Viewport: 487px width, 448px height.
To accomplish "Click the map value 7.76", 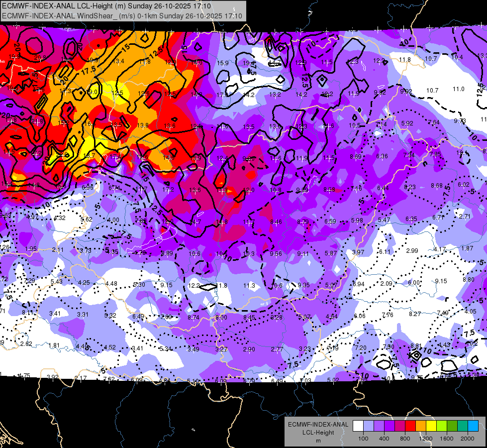I will [x=388, y=315].
